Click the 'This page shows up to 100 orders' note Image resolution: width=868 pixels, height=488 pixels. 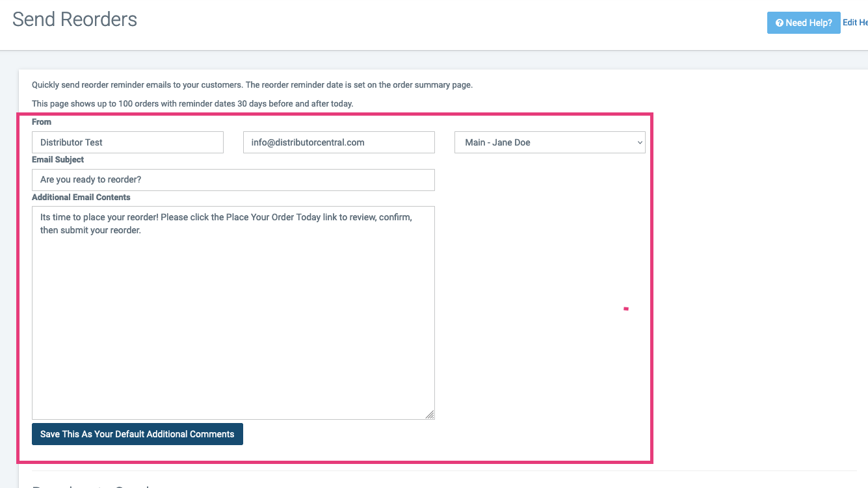tap(192, 103)
